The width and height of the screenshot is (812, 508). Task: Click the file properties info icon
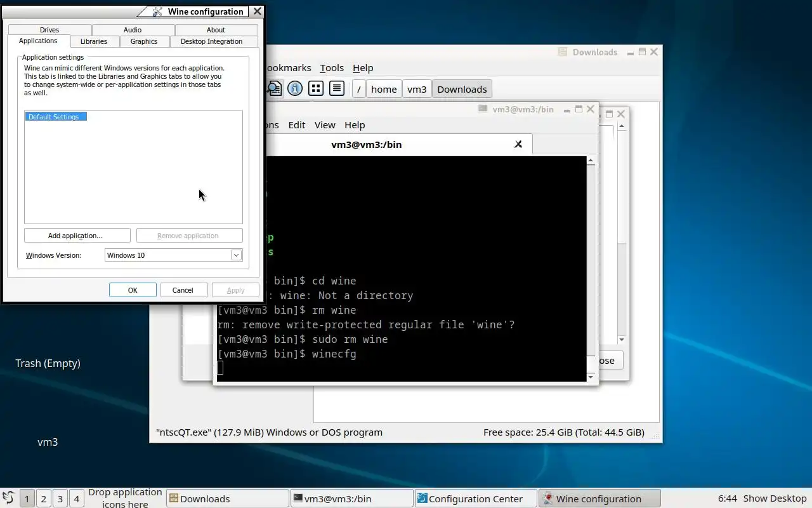point(295,88)
